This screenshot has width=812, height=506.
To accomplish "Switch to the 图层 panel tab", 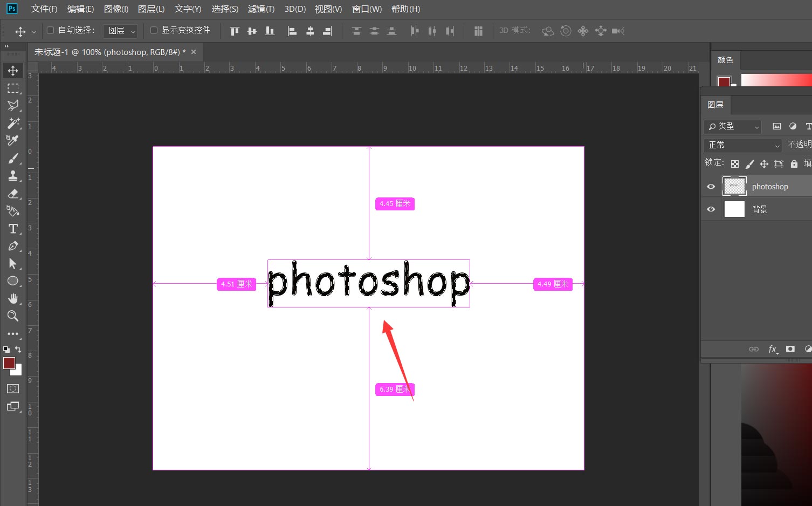I will [x=715, y=105].
